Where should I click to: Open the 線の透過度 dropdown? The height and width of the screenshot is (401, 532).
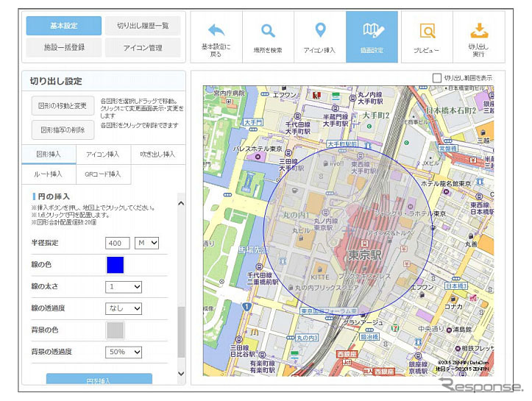click(124, 308)
